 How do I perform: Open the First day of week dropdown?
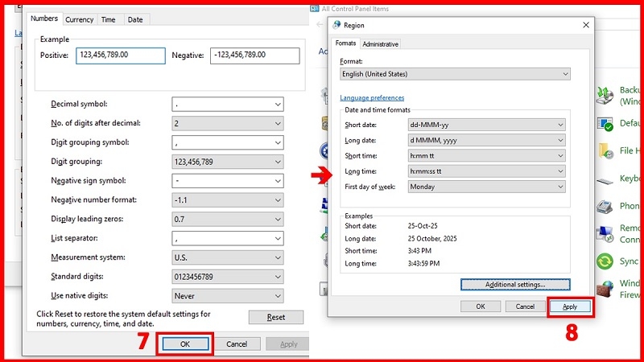pyautogui.click(x=487, y=187)
